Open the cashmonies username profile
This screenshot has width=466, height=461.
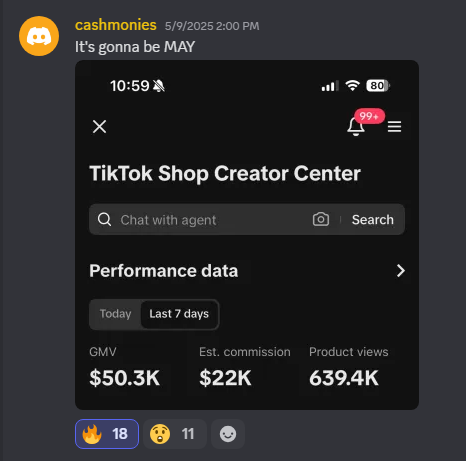click(116, 25)
